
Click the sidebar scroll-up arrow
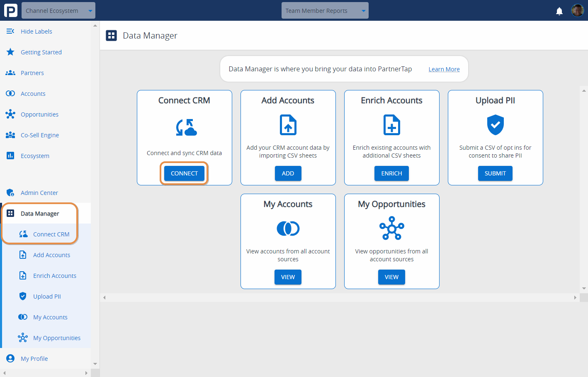pos(95,25)
